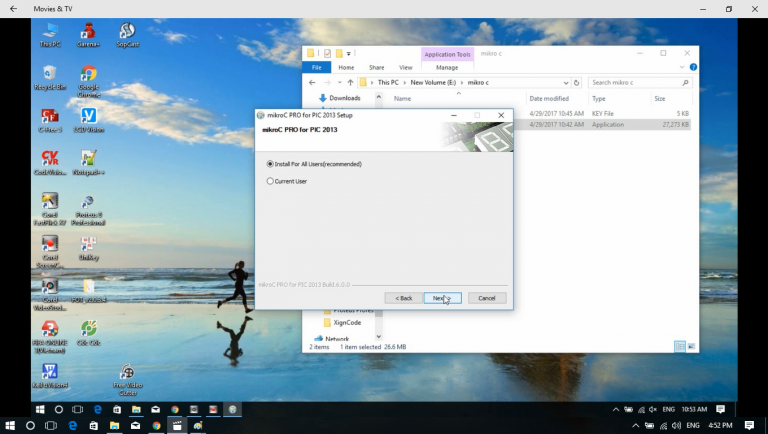The image size is (768, 434).
Task: Show hidden tray icons in recorded desktop taskbar
Action: pos(616,409)
